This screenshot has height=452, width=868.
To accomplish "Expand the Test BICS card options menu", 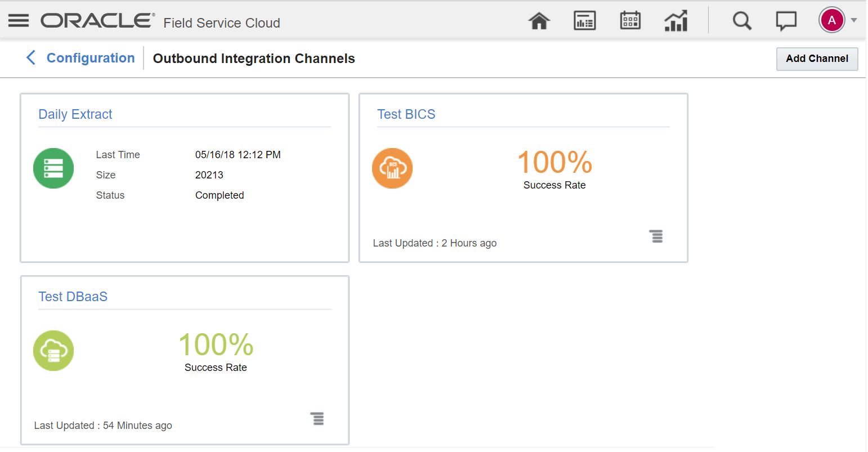I will point(656,236).
